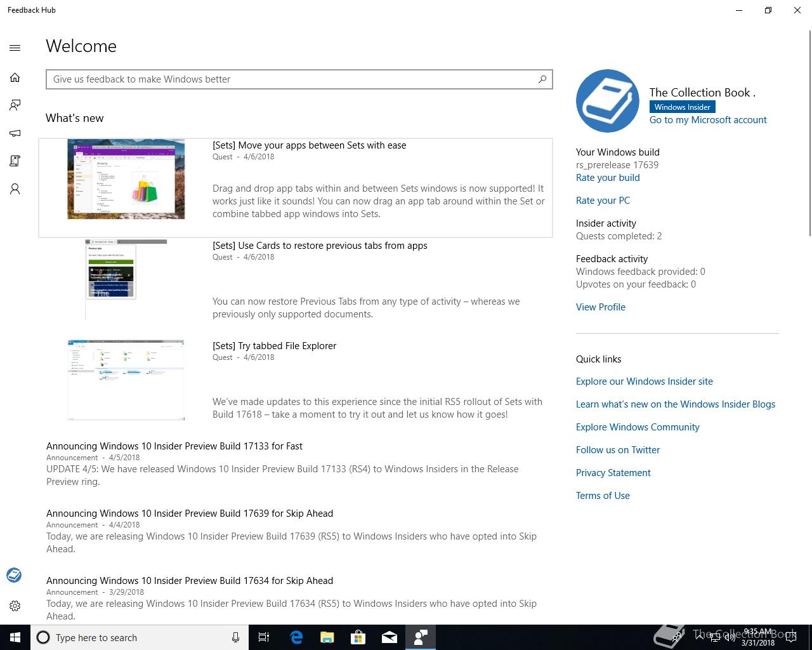The width and height of the screenshot is (812, 650).
Task: Click 'Upvotes on your feedback: 0' text
Action: 636,284
